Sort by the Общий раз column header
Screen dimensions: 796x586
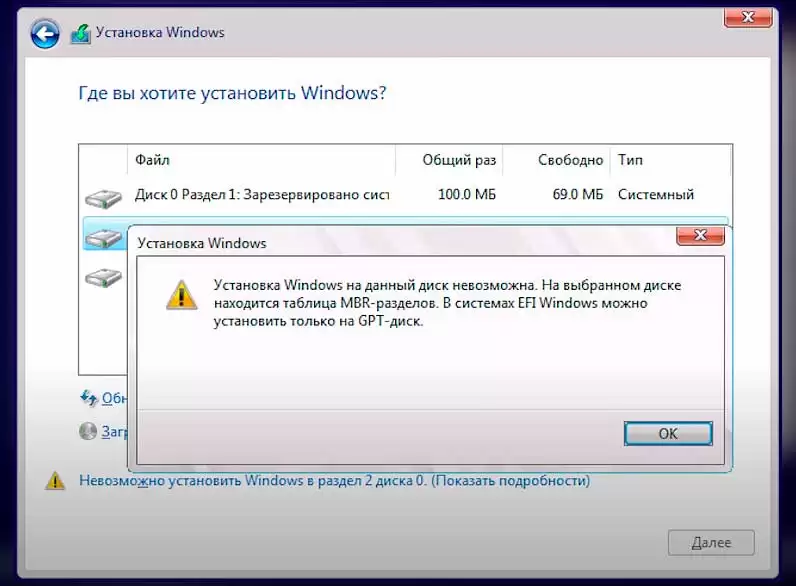449,160
